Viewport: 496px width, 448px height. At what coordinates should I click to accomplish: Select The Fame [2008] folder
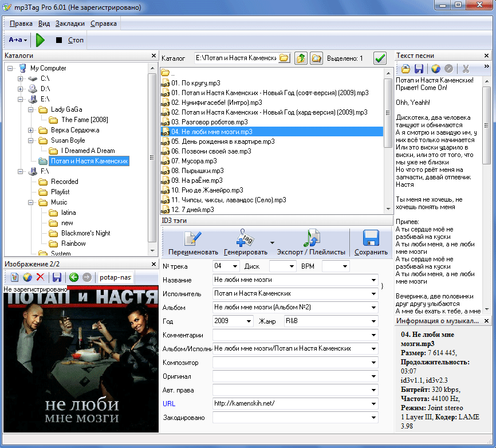[x=84, y=120]
